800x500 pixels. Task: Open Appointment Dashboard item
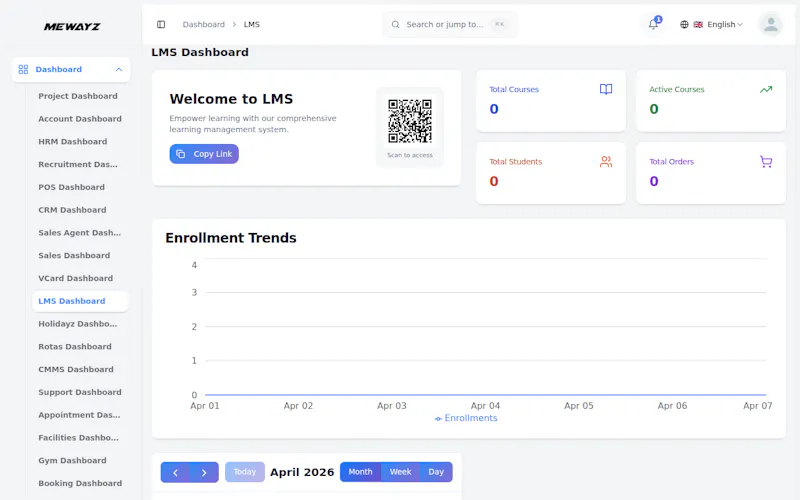pos(79,415)
